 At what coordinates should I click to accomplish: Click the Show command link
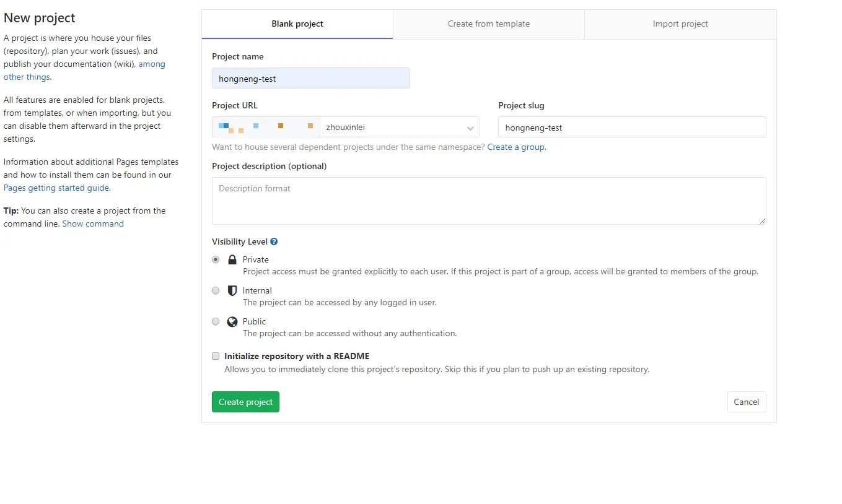pyautogui.click(x=93, y=224)
